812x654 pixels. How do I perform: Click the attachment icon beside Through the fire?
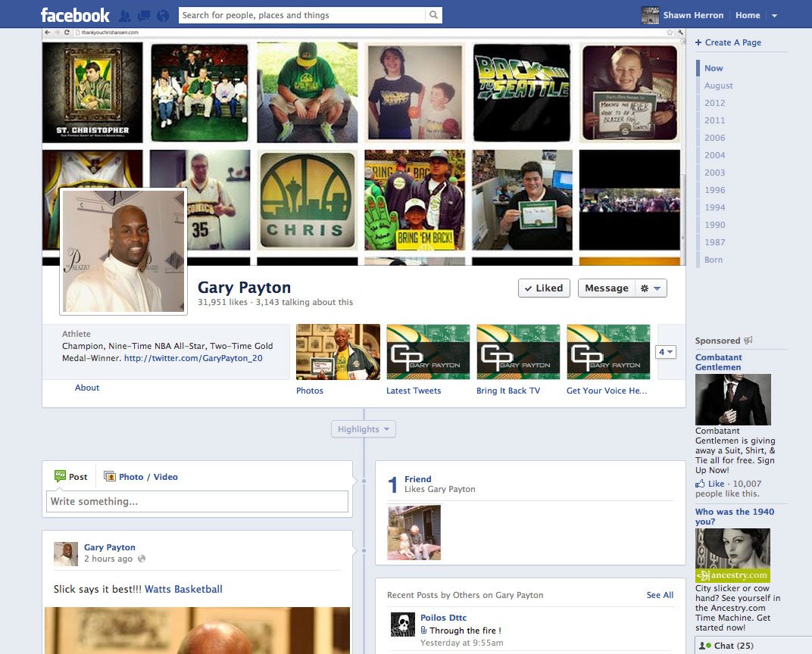coord(423,631)
